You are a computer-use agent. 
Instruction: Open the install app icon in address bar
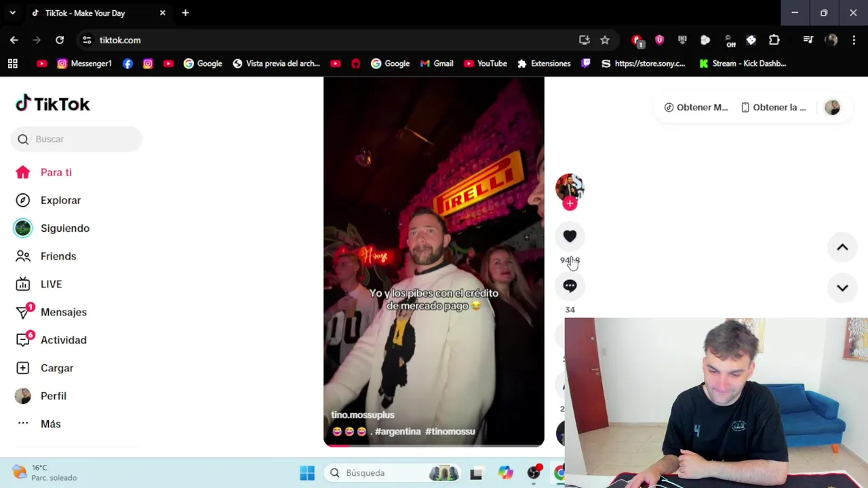coord(584,40)
